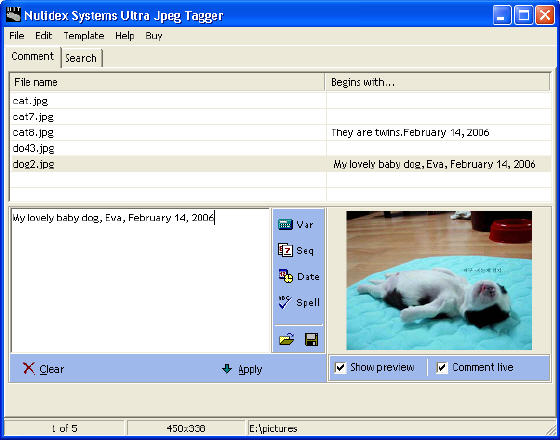This screenshot has width=560, height=440.
Task: Switch to the Search tab
Action: [82, 58]
